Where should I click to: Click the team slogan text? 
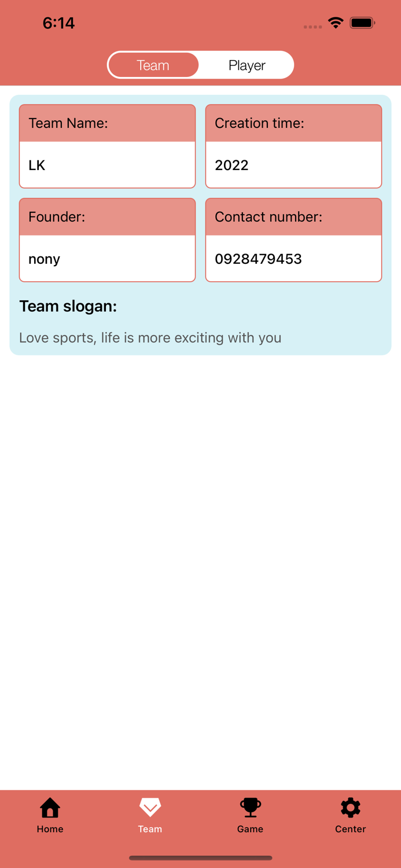click(x=150, y=337)
